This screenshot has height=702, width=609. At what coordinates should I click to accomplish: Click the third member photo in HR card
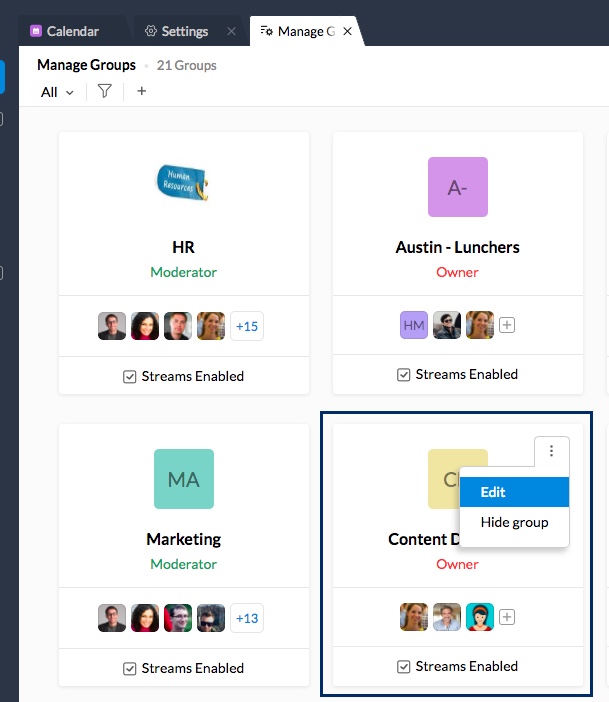(x=178, y=326)
